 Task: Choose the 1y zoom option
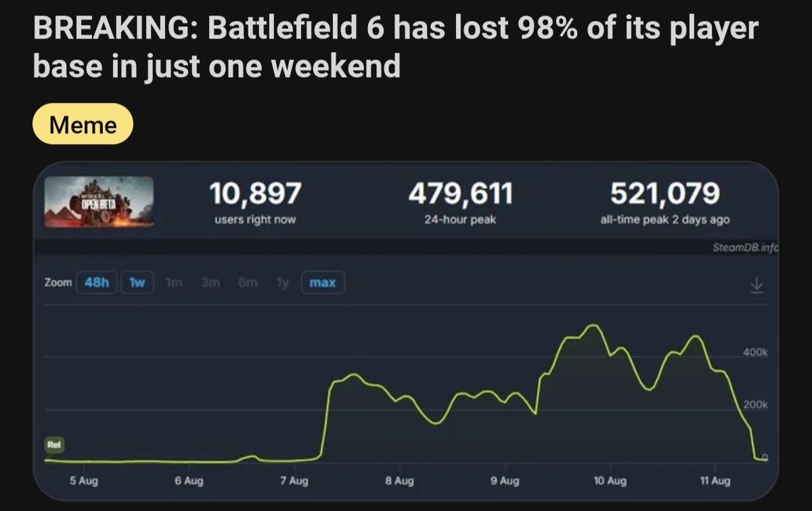pyautogui.click(x=281, y=282)
